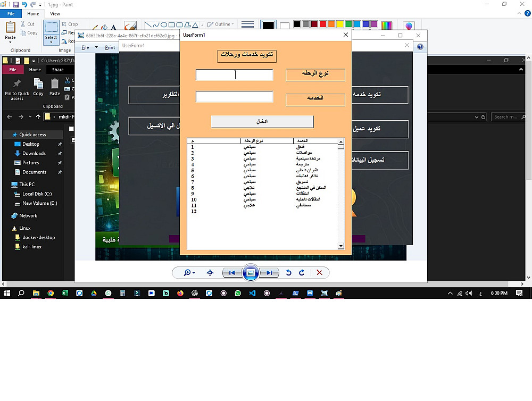This screenshot has height=401, width=532.
Task: Click the Paste clipboard icon in Paint ribbon
Action: (x=10, y=27)
